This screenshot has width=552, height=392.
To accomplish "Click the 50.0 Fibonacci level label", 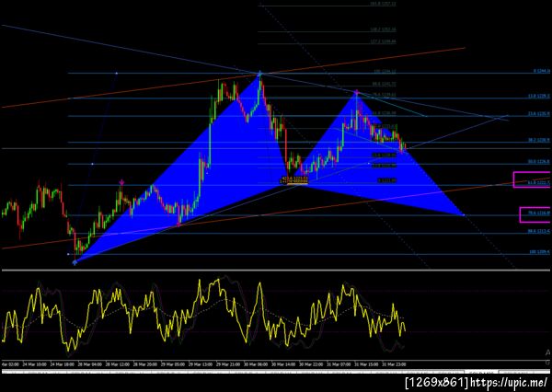I will click(x=538, y=161).
